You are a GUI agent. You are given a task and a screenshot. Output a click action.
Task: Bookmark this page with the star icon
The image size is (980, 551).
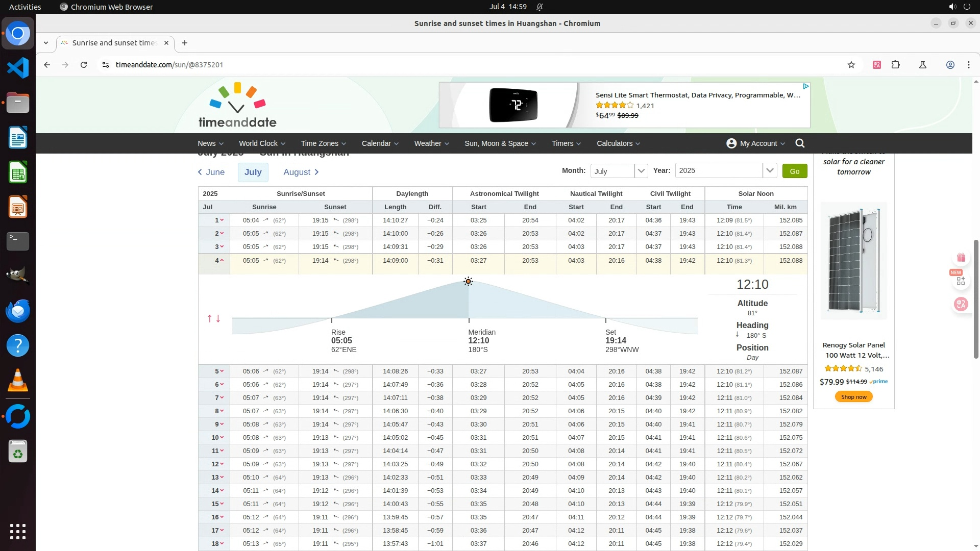pos(851,65)
